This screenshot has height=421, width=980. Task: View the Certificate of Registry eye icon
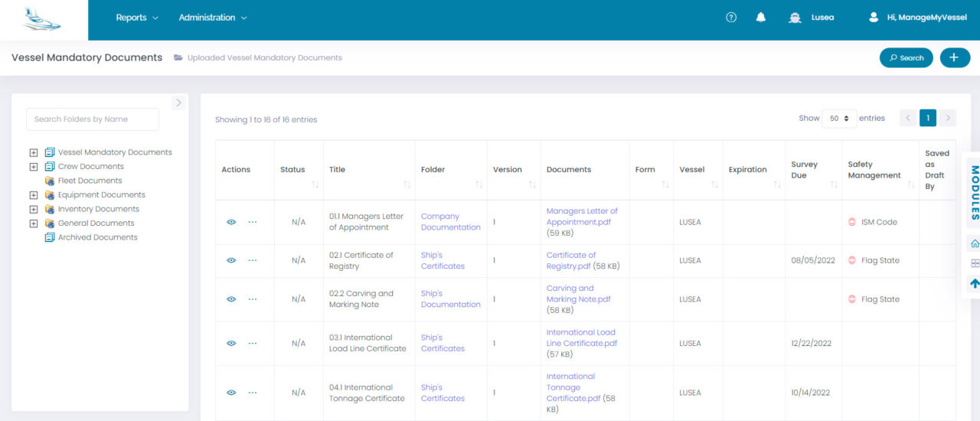pos(231,260)
